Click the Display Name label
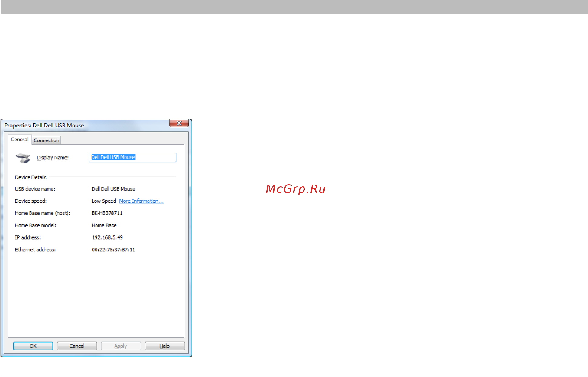The width and height of the screenshot is (588, 377). [53, 158]
